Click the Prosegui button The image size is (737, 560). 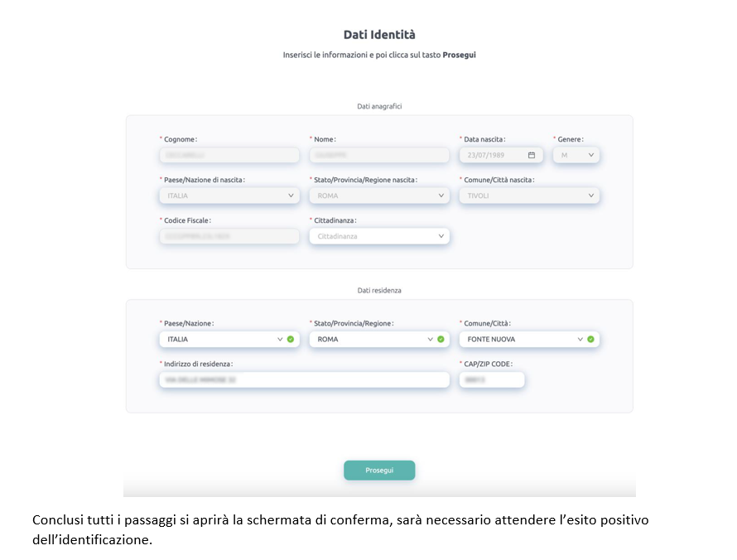[379, 471]
